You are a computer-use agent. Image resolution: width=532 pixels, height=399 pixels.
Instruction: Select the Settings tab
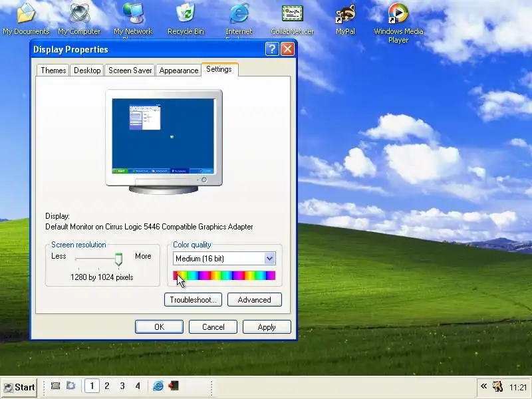pos(219,69)
